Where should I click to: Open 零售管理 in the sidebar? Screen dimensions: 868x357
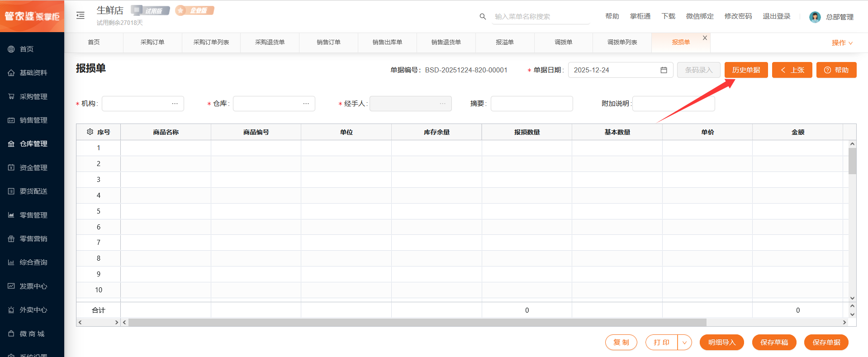tap(33, 215)
